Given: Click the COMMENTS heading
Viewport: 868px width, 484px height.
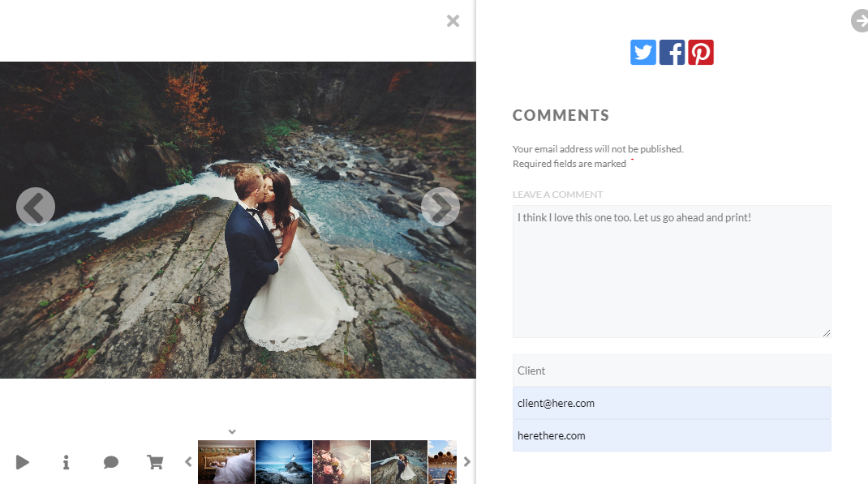Looking at the screenshot, I should tap(561, 115).
